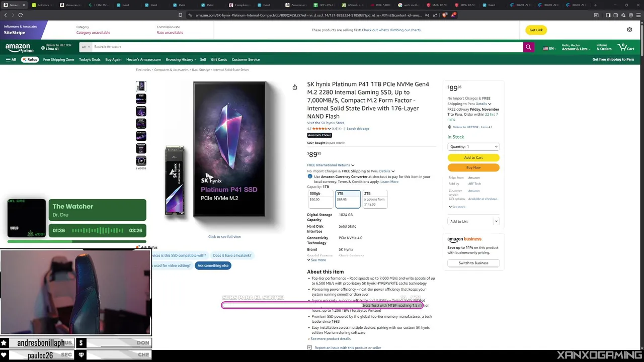Open the shopping cart icon
This screenshot has width=644, height=362.
coord(626,47)
